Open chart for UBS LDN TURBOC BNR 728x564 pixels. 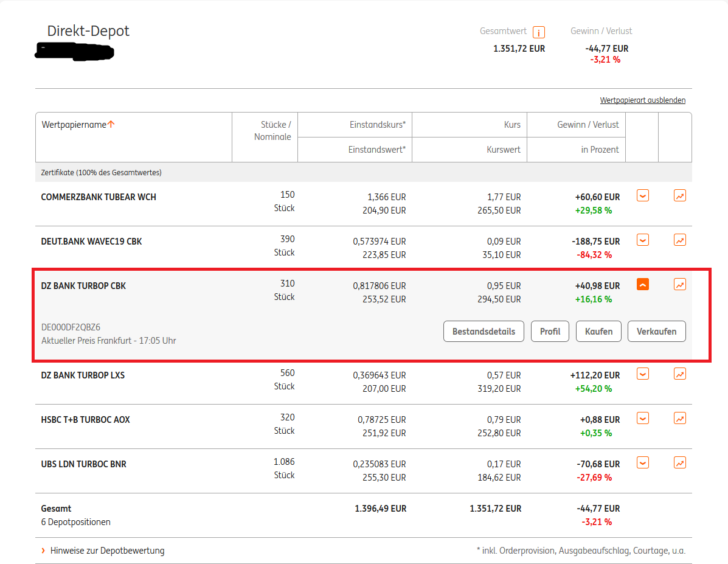click(x=679, y=462)
